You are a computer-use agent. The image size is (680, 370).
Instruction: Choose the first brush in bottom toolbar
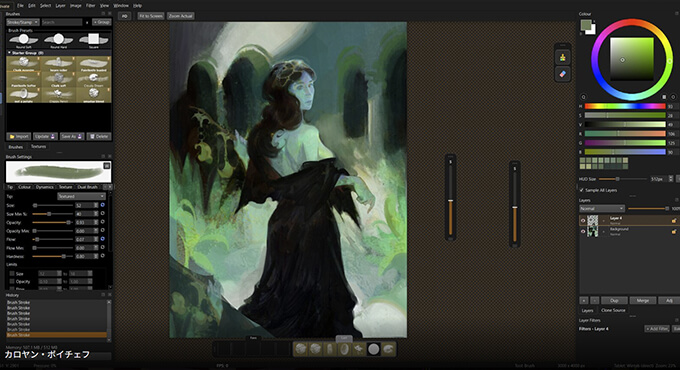[301, 349]
